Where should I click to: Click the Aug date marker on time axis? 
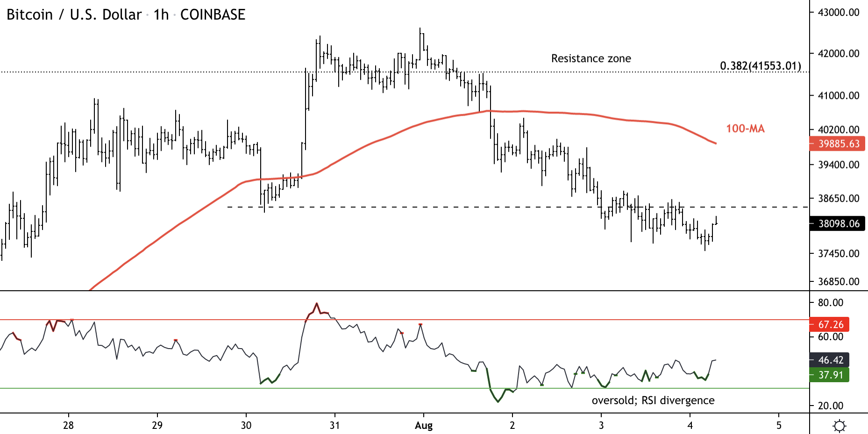point(424,426)
